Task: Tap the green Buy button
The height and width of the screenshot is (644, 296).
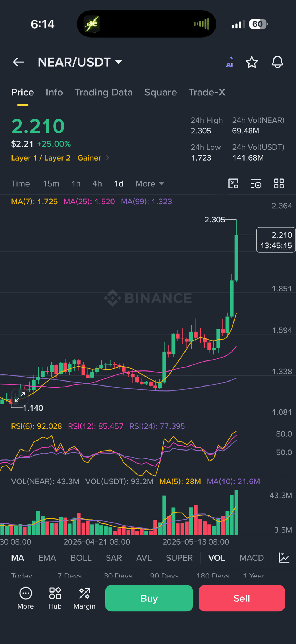Action: click(x=149, y=598)
